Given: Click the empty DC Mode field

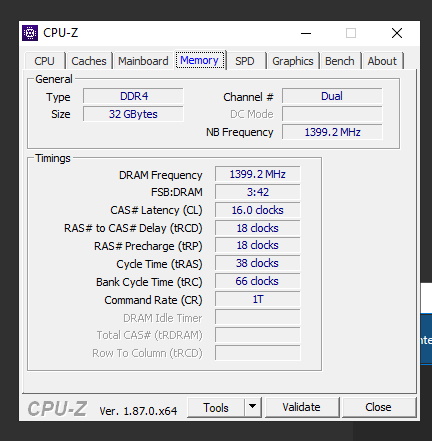Looking at the screenshot, I should (x=332, y=114).
